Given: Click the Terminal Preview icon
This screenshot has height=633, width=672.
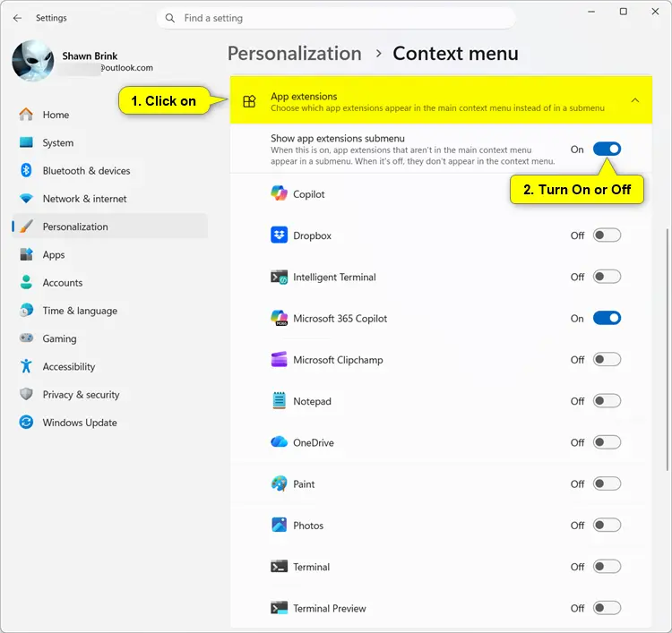Looking at the screenshot, I should [279, 608].
